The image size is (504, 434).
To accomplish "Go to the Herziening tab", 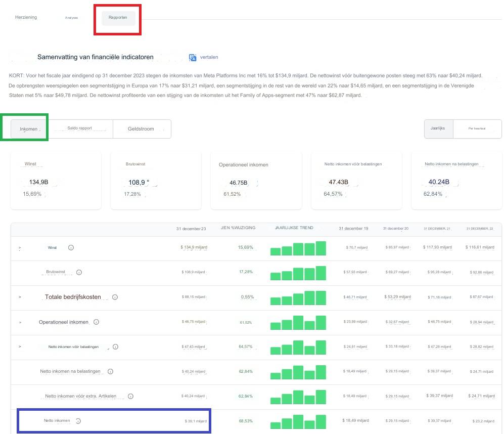I will pos(26,18).
